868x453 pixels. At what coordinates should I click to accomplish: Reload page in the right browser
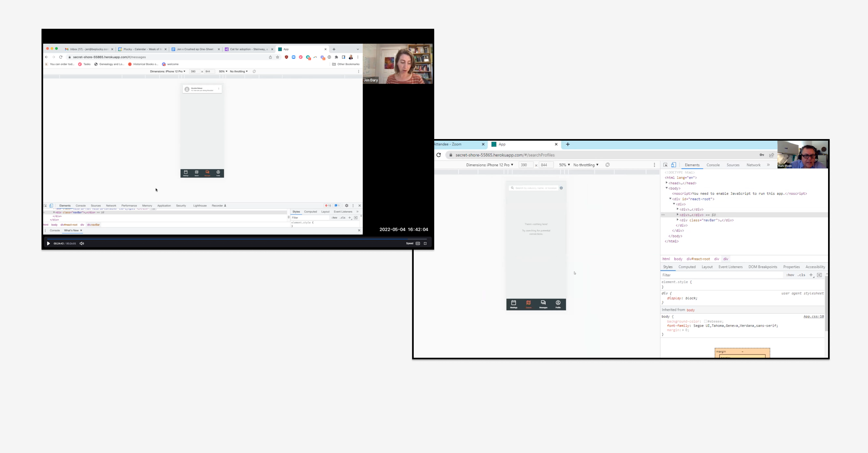tap(439, 155)
